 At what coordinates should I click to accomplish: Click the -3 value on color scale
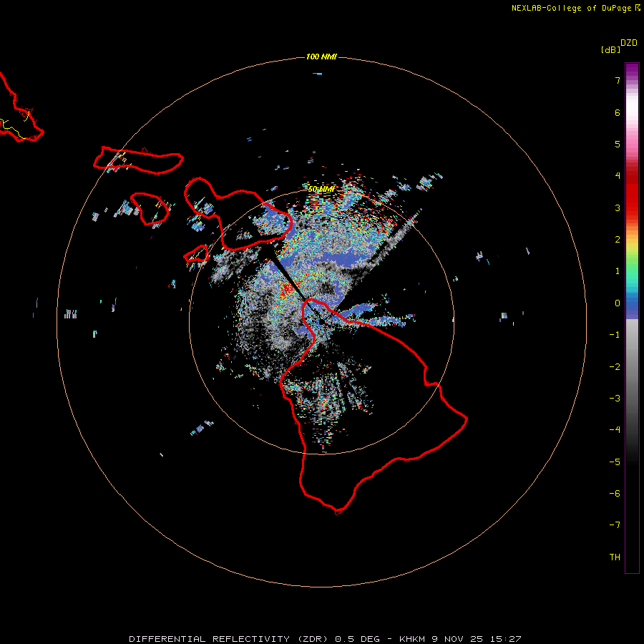615,399
